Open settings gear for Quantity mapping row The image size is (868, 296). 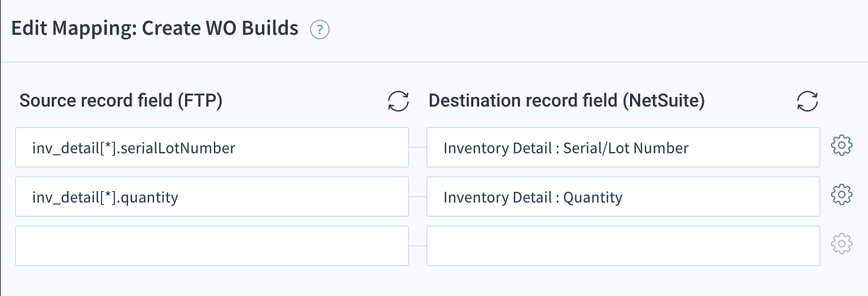841,196
